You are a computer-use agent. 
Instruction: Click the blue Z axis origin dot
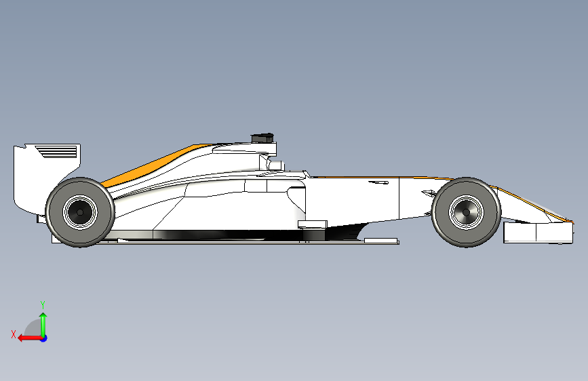(x=44, y=338)
